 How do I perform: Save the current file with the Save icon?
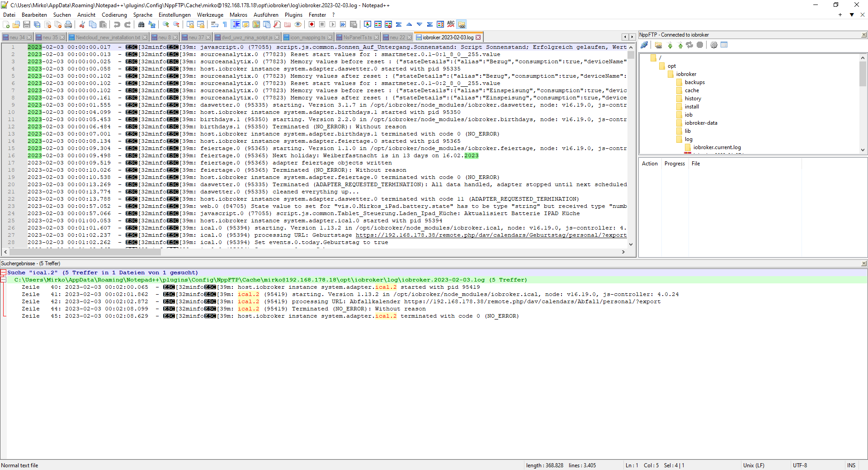(27, 24)
